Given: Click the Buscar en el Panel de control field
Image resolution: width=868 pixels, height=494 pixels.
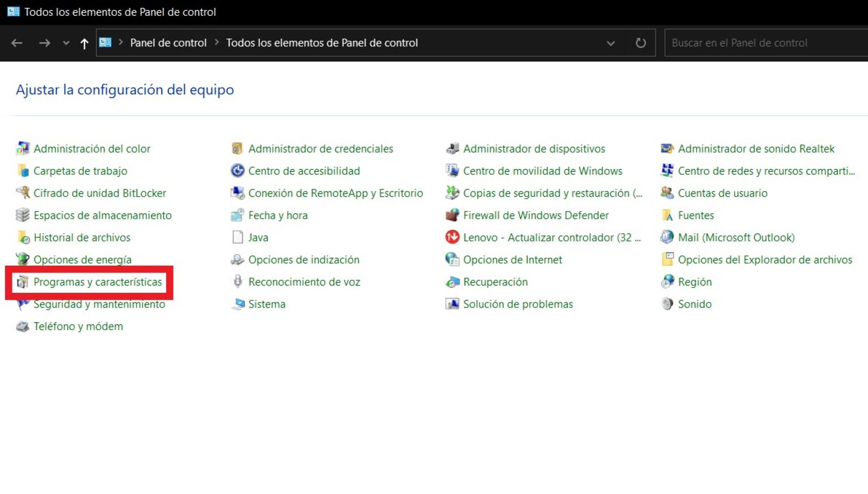Looking at the screenshot, I should (766, 43).
